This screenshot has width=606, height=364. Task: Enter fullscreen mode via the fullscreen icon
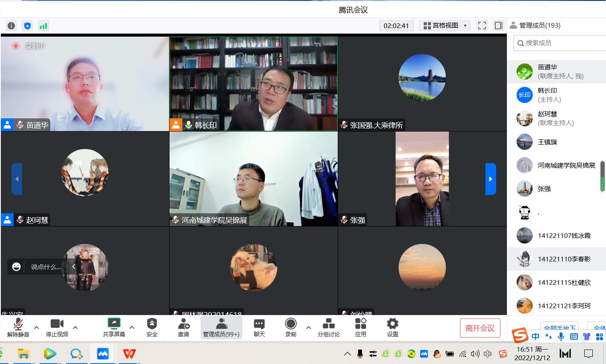[x=482, y=26]
